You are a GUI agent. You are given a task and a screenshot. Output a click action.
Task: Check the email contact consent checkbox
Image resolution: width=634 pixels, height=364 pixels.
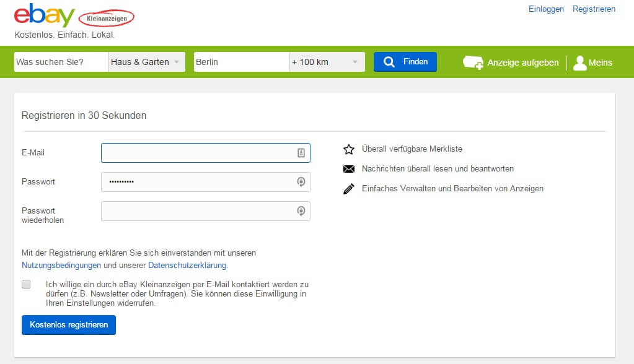click(26, 284)
